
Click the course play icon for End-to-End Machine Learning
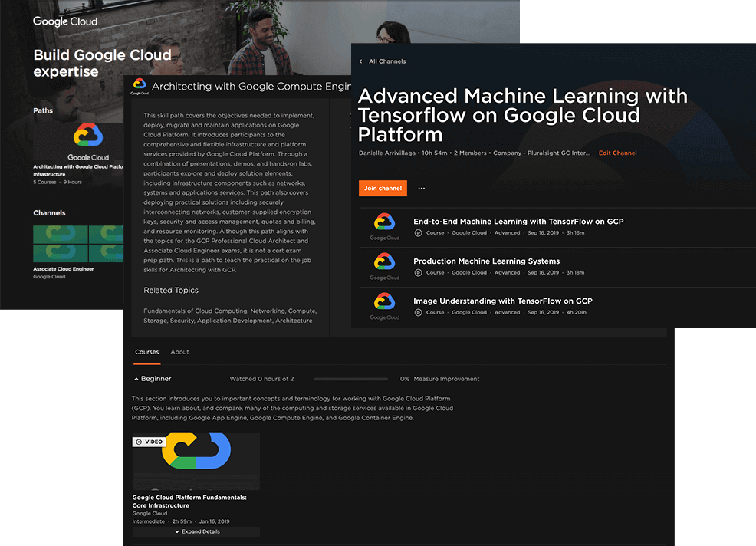pyautogui.click(x=418, y=232)
